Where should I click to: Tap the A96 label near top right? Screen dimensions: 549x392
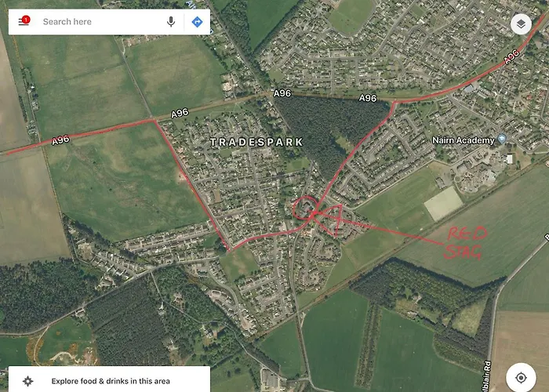[511, 57]
